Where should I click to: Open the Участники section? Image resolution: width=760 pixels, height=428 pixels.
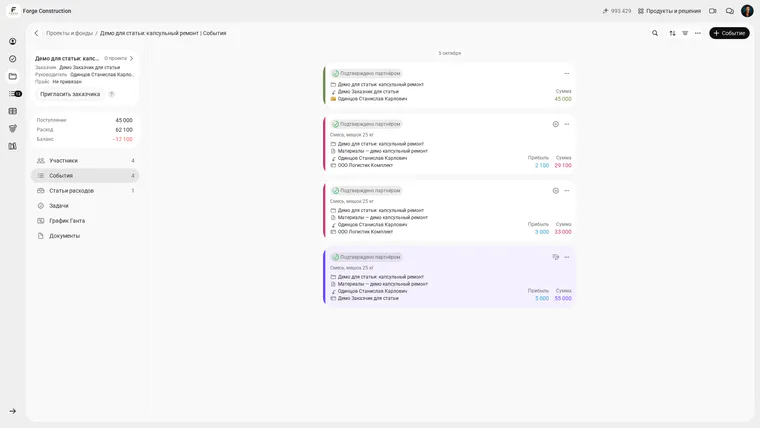point(85,160)
